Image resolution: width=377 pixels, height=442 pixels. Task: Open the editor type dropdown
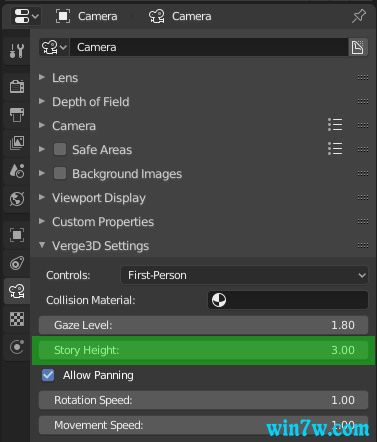click(x=26, y=16)
